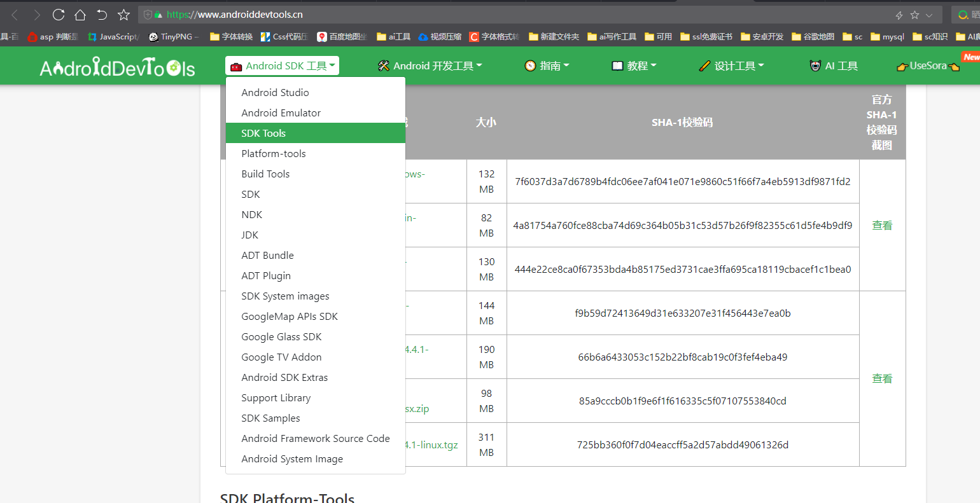This screenshot has height=503, width=980.
Task: Open the 可用 bookmark folder
Action: click(x=659, y=37)
